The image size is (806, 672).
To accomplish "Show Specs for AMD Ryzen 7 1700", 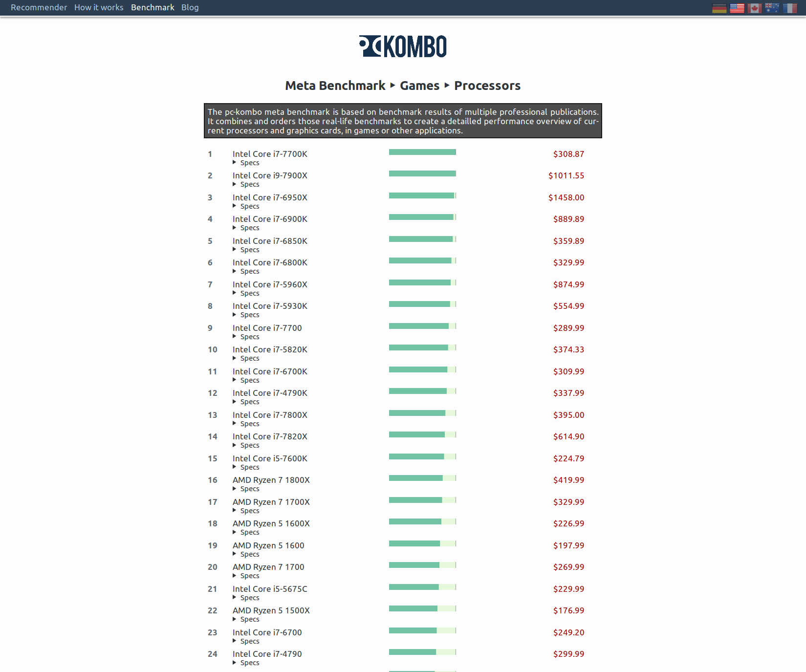I will [x=246, y=576].
